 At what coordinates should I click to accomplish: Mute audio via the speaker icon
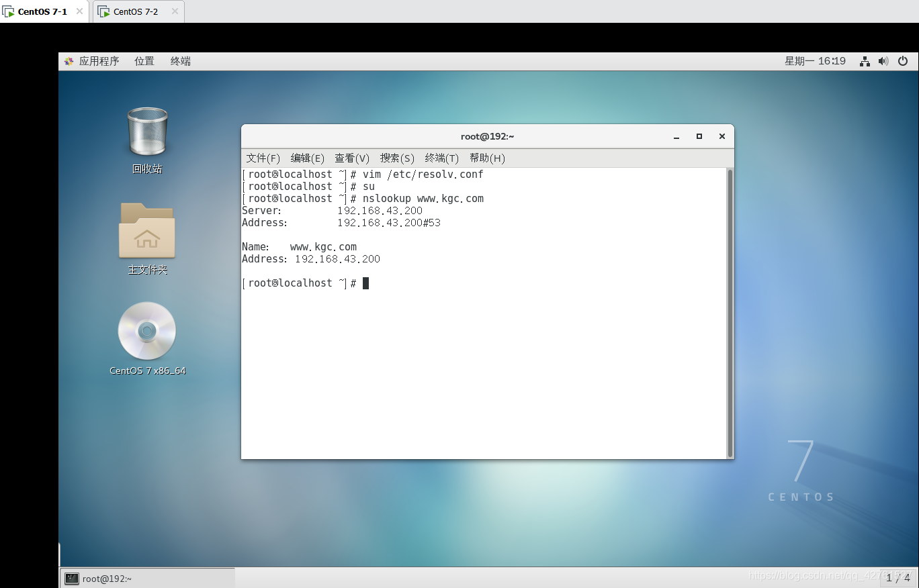pos(883,60)
